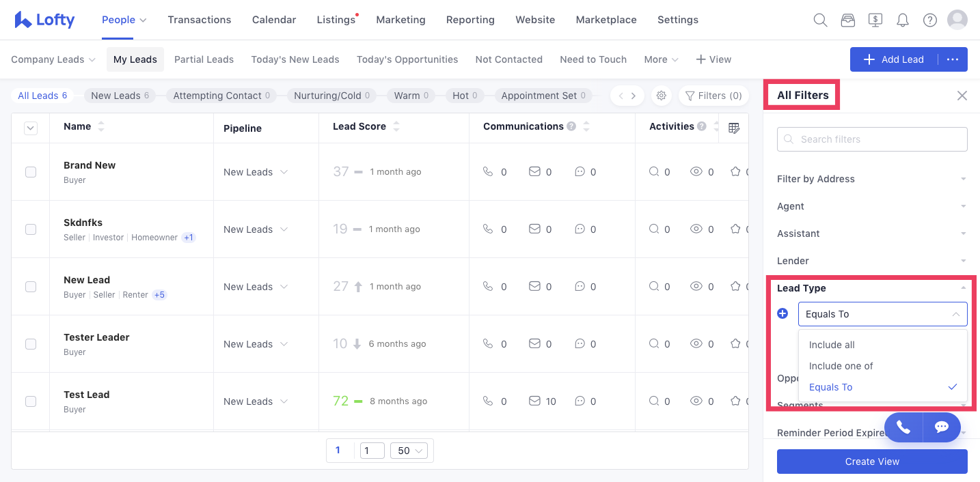Open the People menu dropdown
This screenshot has width=980, height=482.
[124, 20]
